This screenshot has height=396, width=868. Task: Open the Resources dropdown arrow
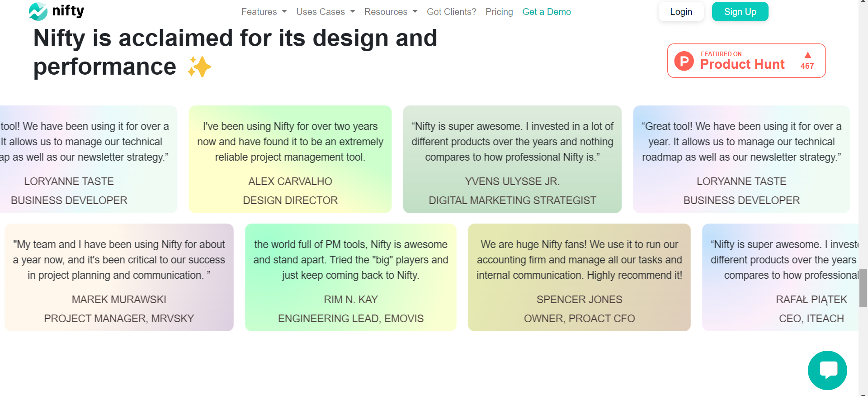[415, 12]
